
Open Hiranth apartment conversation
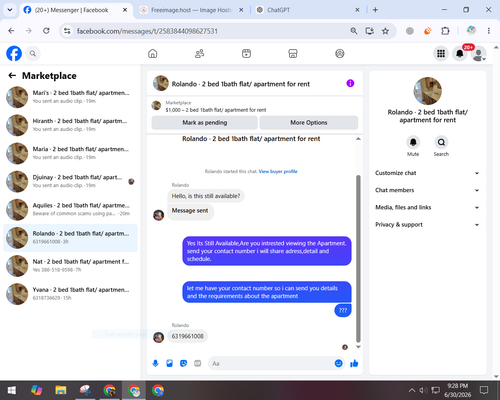pyautogui.click(x=70, y=125)
